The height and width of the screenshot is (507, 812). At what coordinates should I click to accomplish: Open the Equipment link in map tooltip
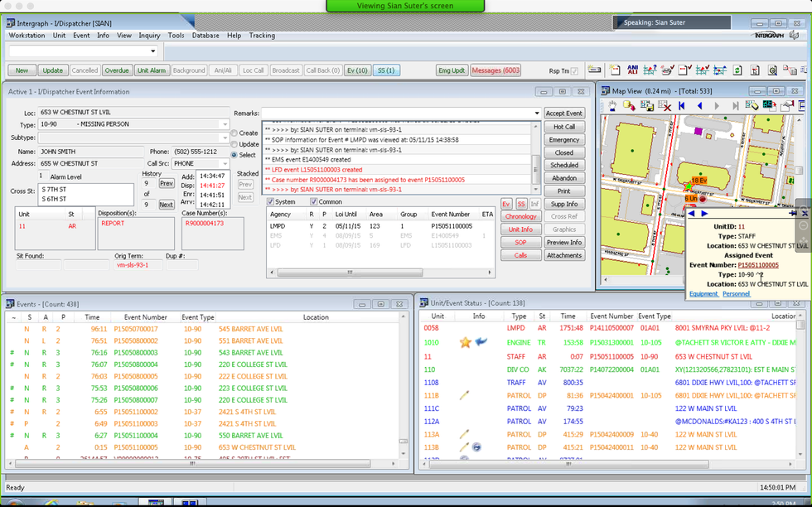pos(703,294)
